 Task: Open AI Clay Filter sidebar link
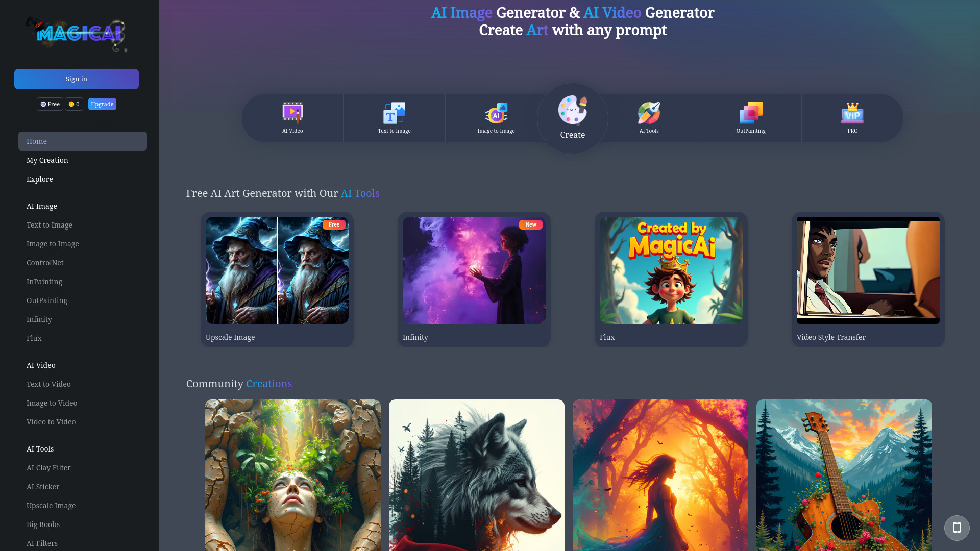48,468
